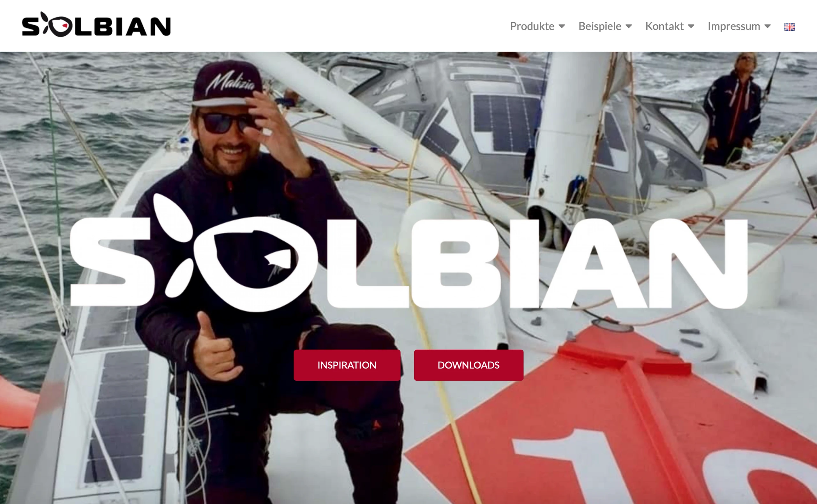Viewport: 817px width, 504px height.
Task: Open the Impressum menu item
Action: (734, 26)
